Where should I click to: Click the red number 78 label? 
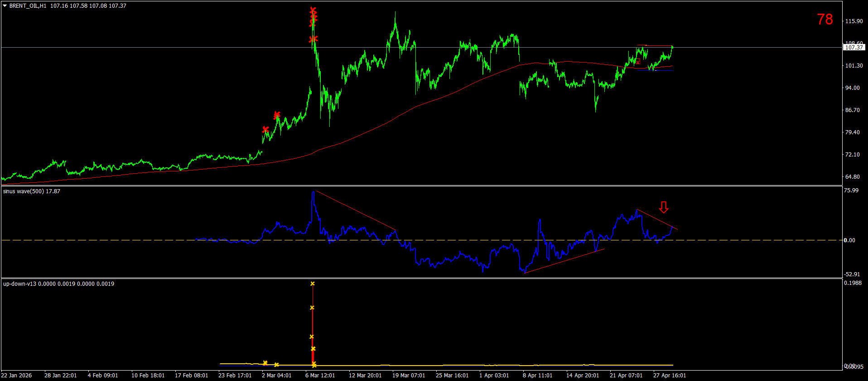coord(825,19)
